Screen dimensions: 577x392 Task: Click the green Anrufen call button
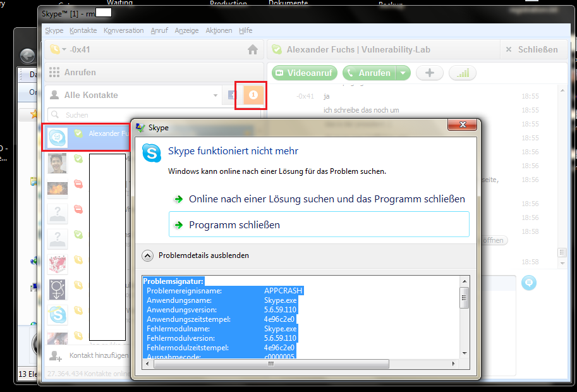(369, 73)
